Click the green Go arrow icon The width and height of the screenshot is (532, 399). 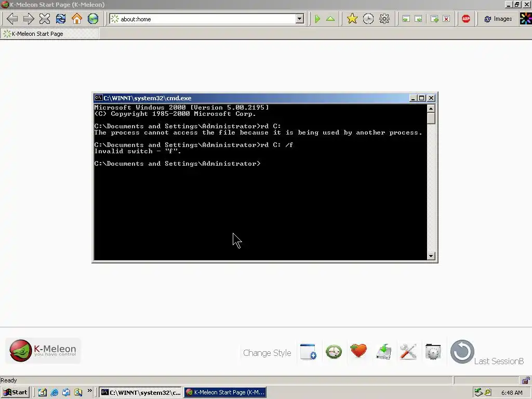tap(317, 19)
